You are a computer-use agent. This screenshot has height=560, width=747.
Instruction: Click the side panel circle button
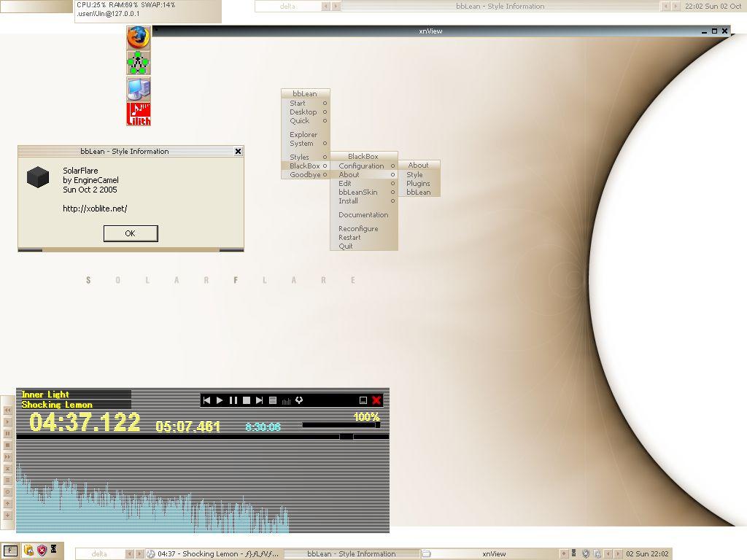[7, 492]
